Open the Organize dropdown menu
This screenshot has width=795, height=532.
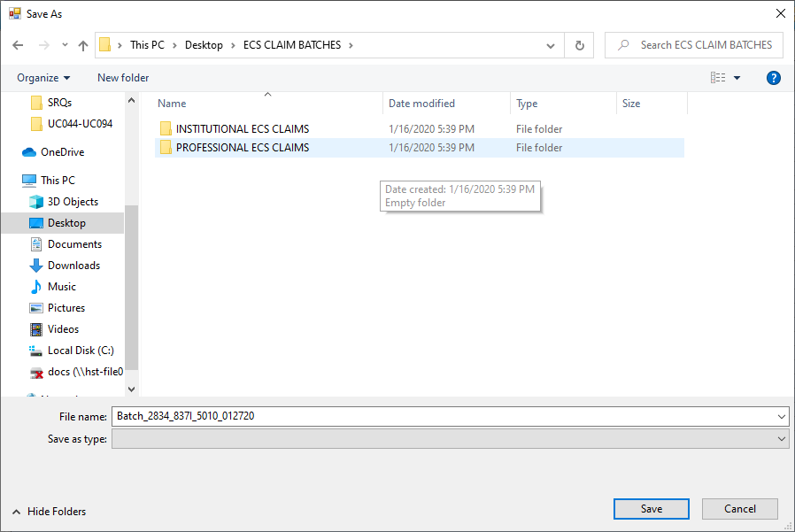click(43, 78)
